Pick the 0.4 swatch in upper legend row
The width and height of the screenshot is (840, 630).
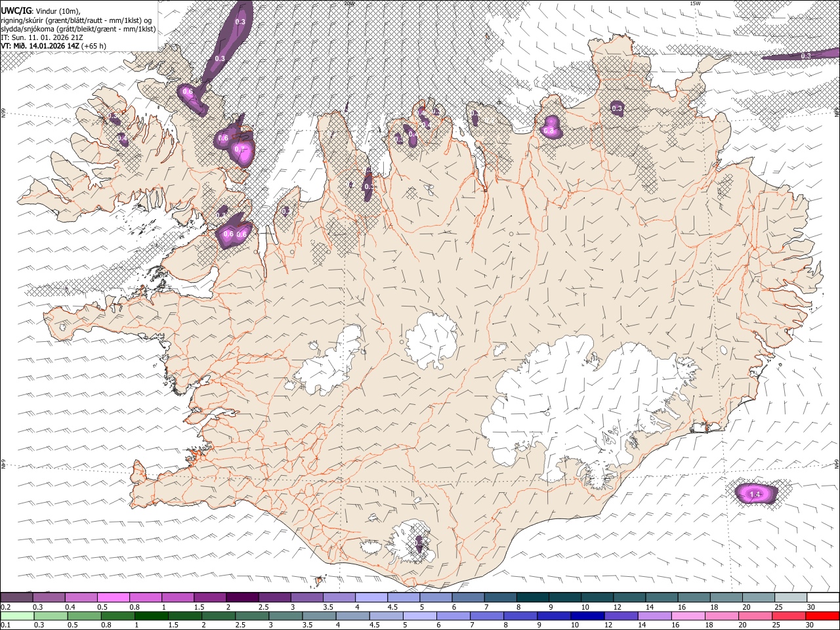(81, 598)
